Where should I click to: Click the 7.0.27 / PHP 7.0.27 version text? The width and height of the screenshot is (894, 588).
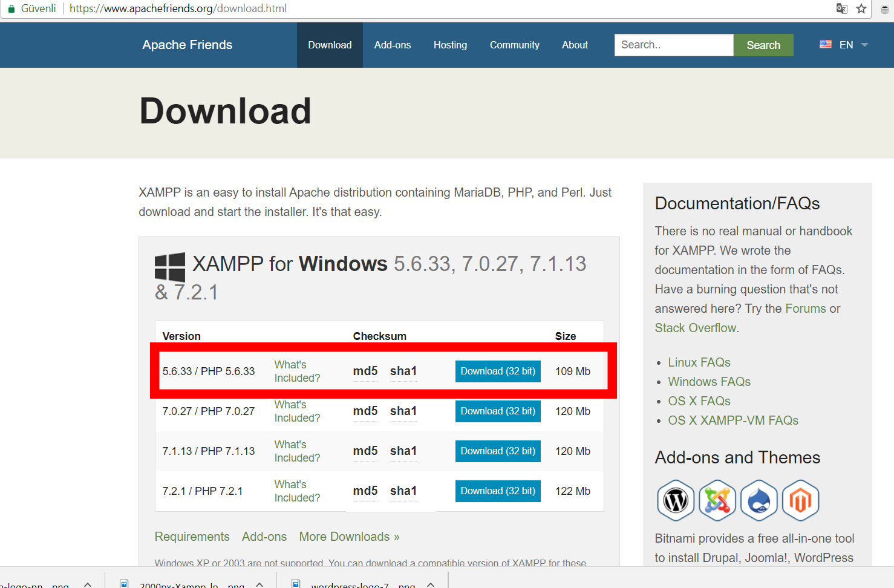[x=209, y=411]
